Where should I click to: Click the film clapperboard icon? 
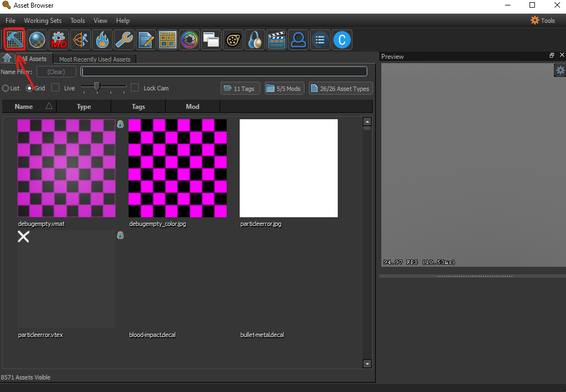pos(277,40)
